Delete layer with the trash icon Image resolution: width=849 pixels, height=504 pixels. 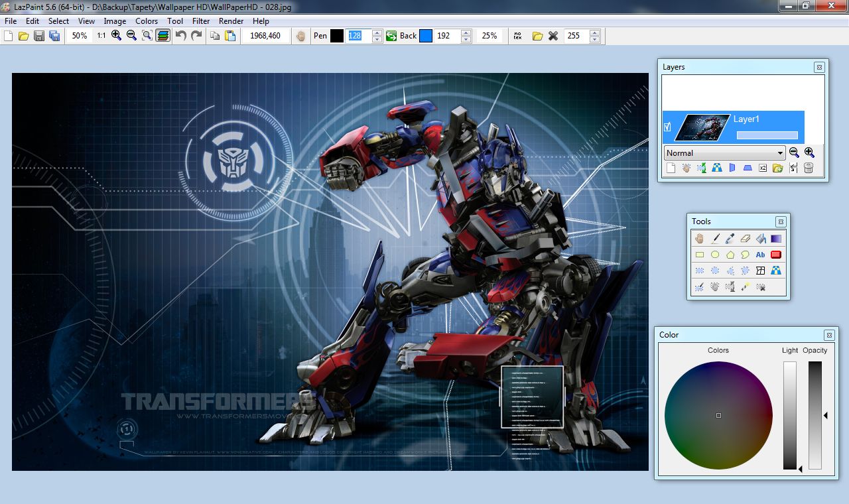coord(809,168)
